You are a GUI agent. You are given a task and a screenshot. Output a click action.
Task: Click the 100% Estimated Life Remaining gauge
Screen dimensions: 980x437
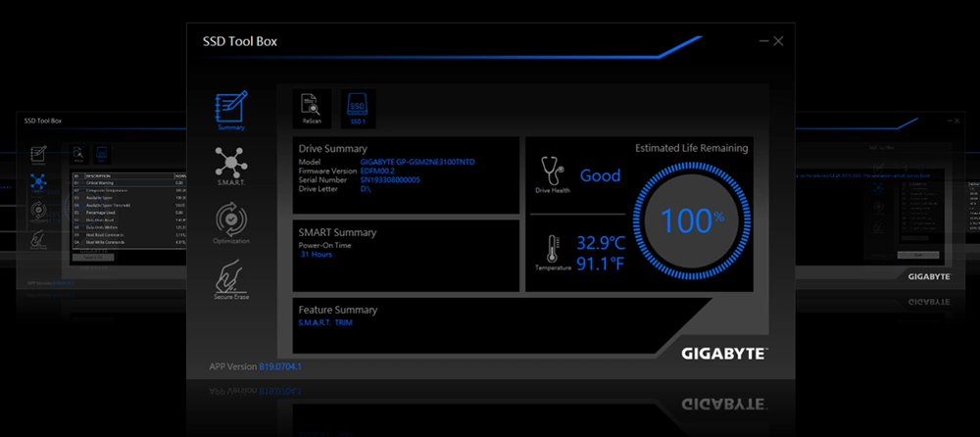pos(692,220)
